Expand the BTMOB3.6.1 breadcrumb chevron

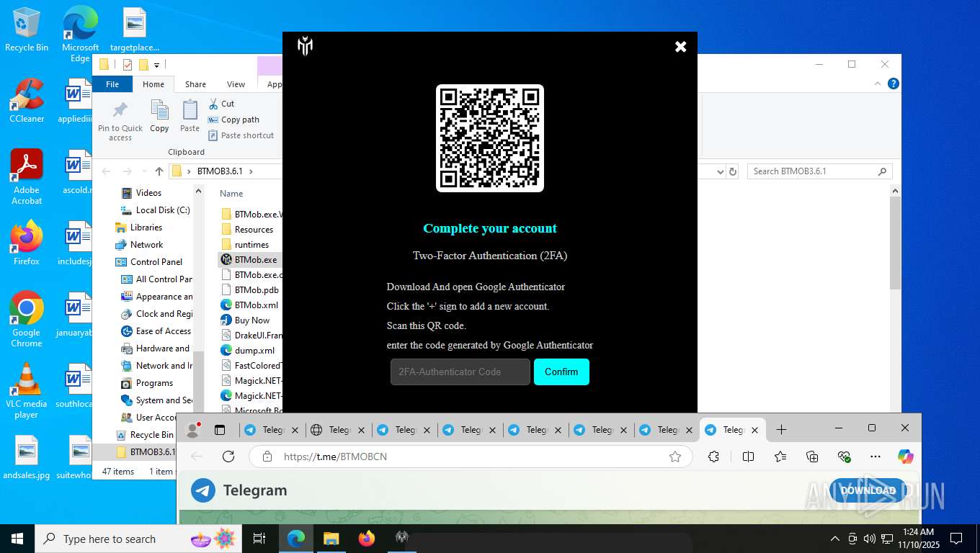click(x=251, y=171)
